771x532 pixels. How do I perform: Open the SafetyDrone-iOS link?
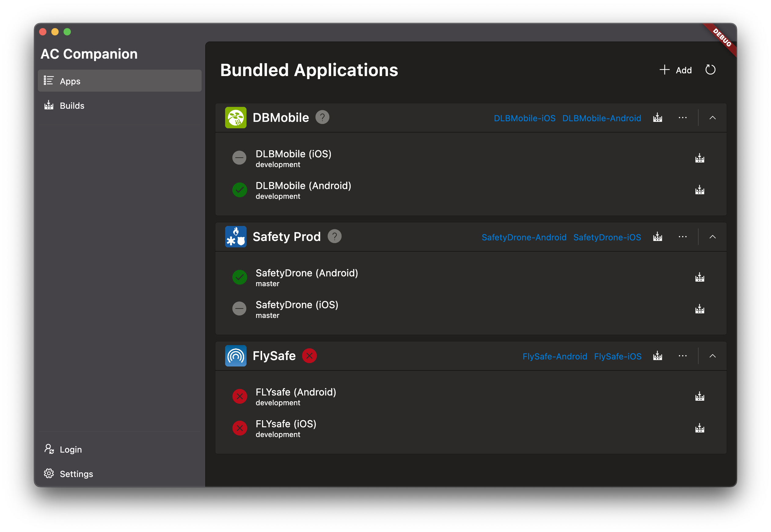[607, 237]
